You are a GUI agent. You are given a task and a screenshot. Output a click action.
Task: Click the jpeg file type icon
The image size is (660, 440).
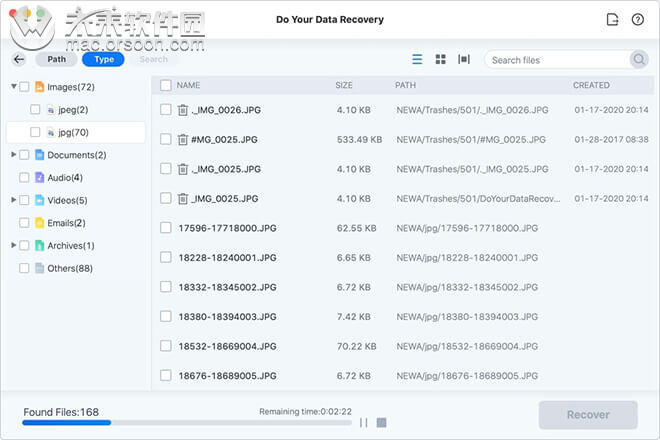pos(51,110)
